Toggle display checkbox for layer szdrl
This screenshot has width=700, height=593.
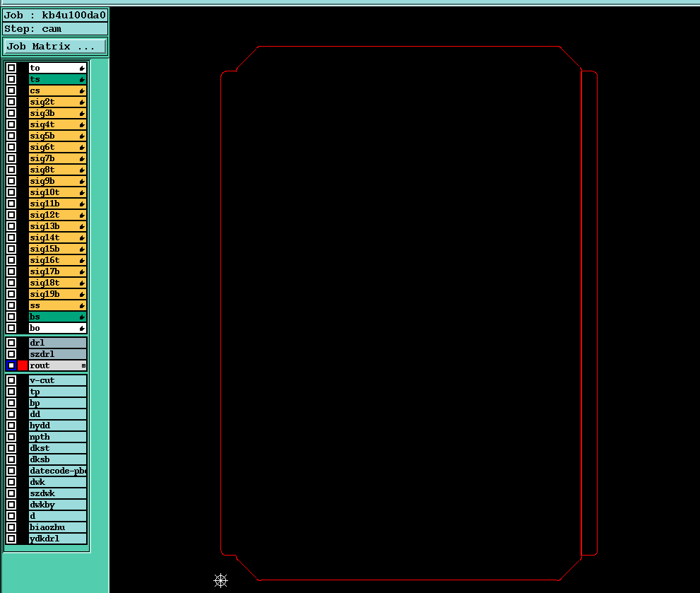tap(11, 354)
